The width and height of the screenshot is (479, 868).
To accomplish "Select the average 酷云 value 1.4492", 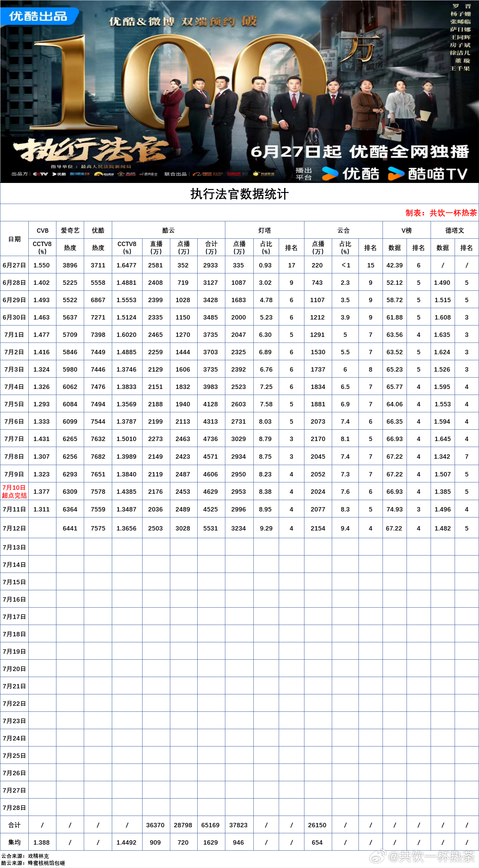I will pyautogui.click(x=127, y=842).
